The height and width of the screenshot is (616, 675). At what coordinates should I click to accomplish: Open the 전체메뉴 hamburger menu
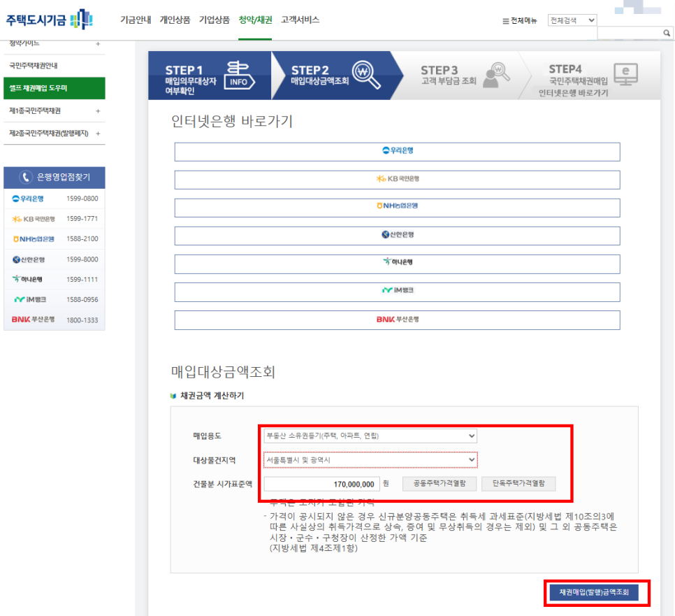pyautogui.click(x=519, y=21)
